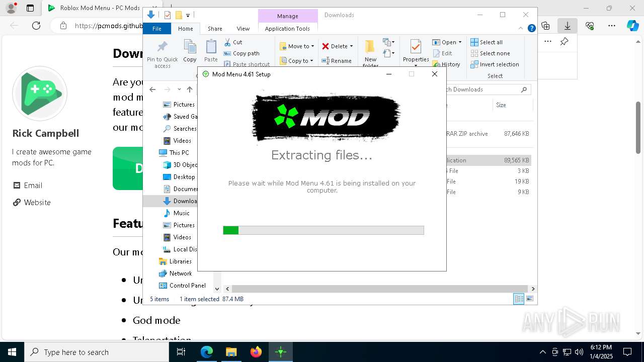Click the Copy icon in the Explorer ribbon
The height and width of the screenshot is (362, 644).
pyautogui.click(x=190, y=51)
